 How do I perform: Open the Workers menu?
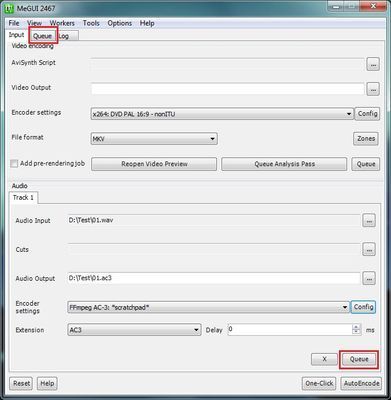tap(62, 23)
